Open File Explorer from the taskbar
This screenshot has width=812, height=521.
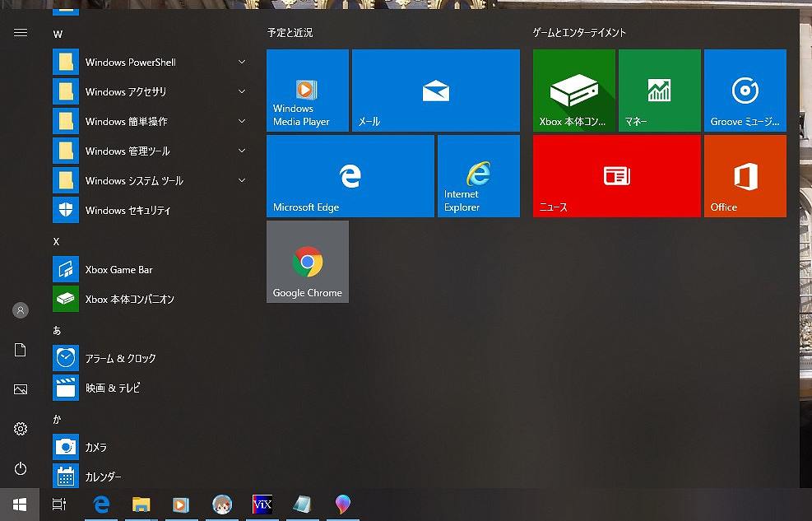[x=141, y=505]
